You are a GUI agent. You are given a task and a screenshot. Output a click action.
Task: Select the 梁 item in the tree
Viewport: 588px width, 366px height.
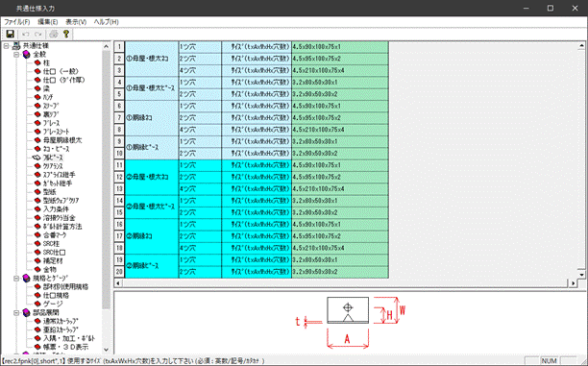point(46,88)
